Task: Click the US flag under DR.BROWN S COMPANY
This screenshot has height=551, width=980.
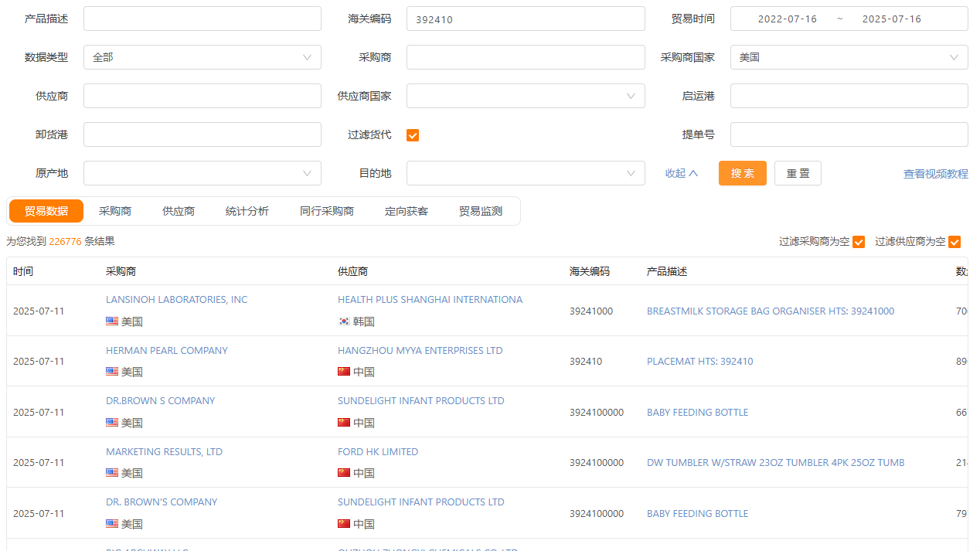Action: point(112,423)
